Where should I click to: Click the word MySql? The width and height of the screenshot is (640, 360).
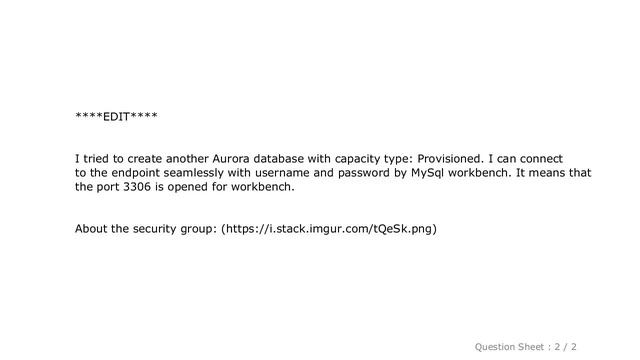tap(427, 173)
